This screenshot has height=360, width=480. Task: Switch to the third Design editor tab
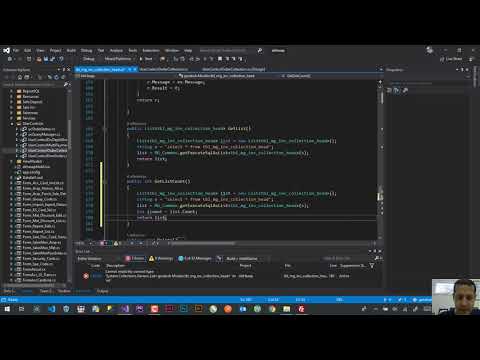[x=234, y=69]
